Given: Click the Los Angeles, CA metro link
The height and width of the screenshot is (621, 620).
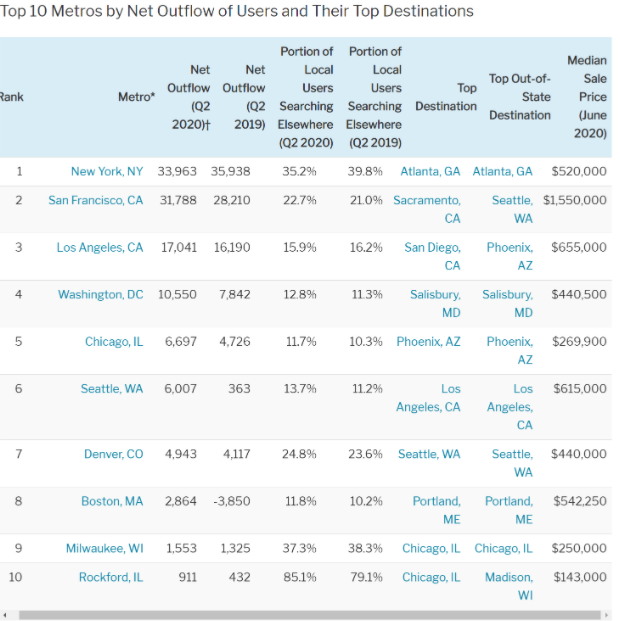Looking at the screenshot, I should pyautogui.click(x=99, y=247).
